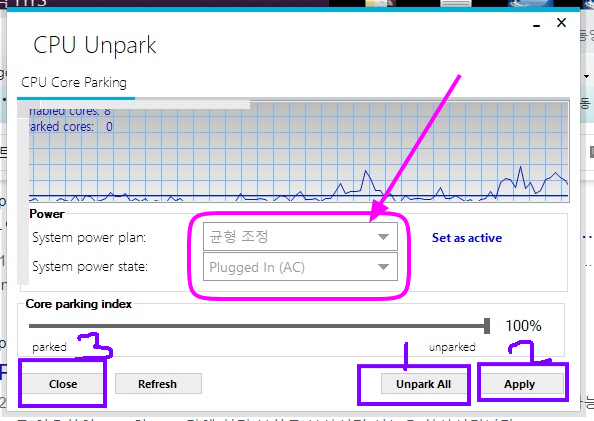Click the CPU Unpark title text
Viewport: 594px width, 421px height.
pyautogui.click(x=95, y=45)
